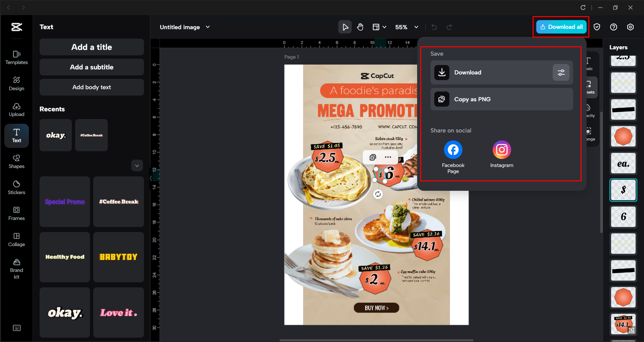
Task: Switch to the Design panel
Action: coord(16,83)
